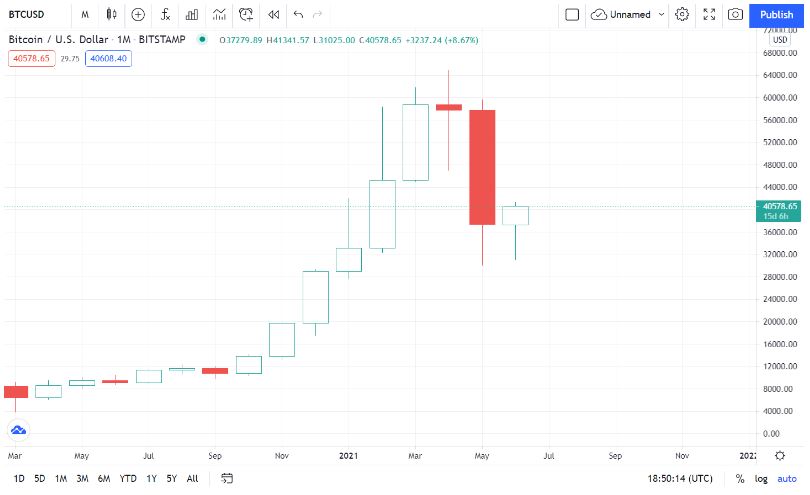This screenshot has height=495, width=810.
Task: Expand the Unnamed layout dropdown arrow
Action: click(x=660, y=15)
